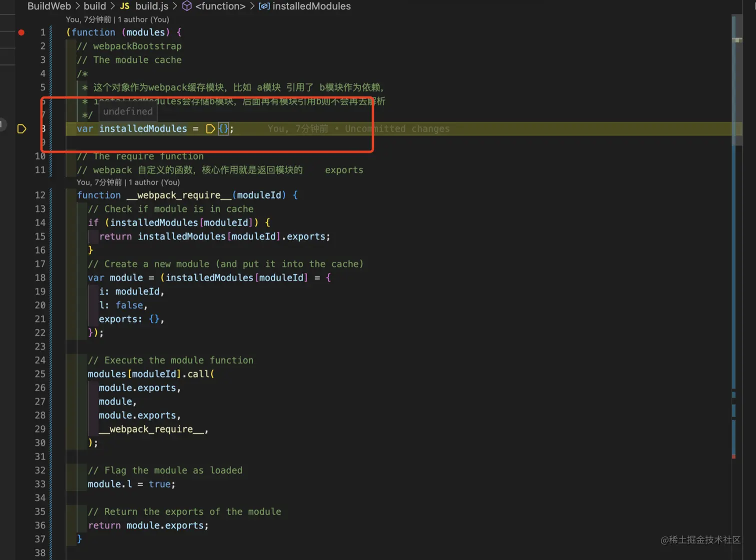The width and height of the screenshot is (756, 560).
Task: Click the comment '// The module cache'
Action: coord(129,60)
